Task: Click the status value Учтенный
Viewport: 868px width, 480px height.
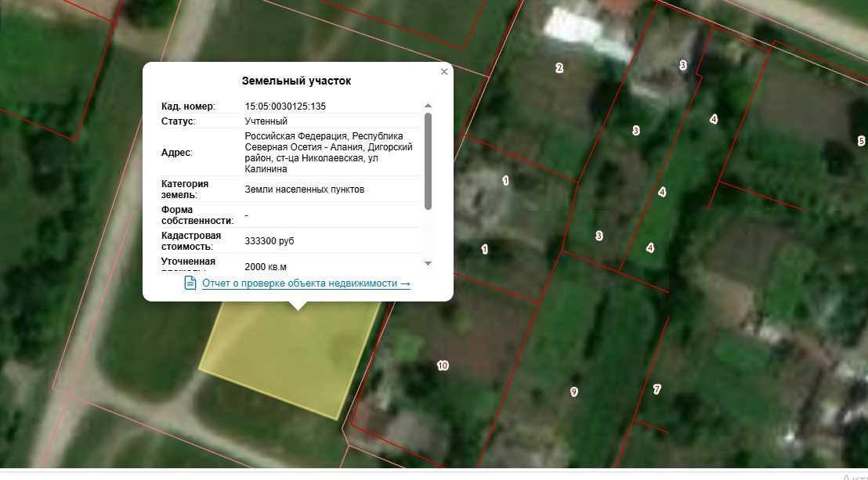Action: click(266, 121)
